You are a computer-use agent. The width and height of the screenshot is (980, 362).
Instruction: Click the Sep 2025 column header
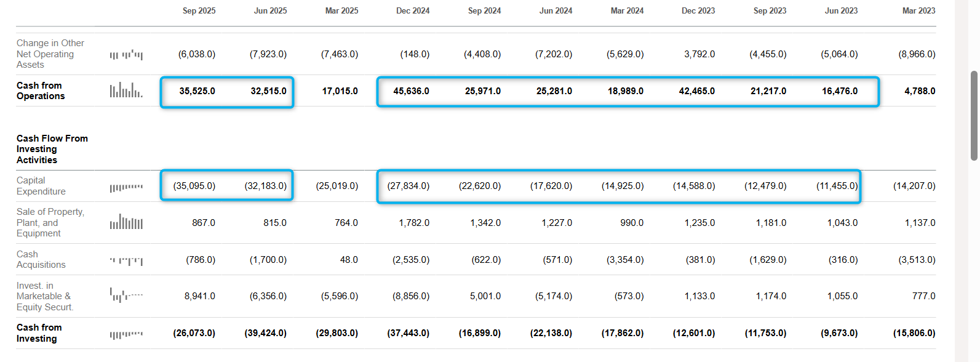coord(199,10)
